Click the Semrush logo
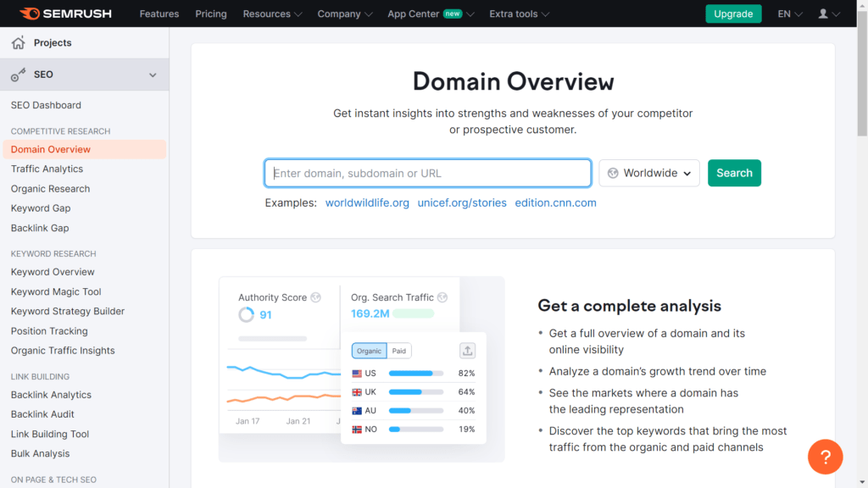 (x=65, y=14)
